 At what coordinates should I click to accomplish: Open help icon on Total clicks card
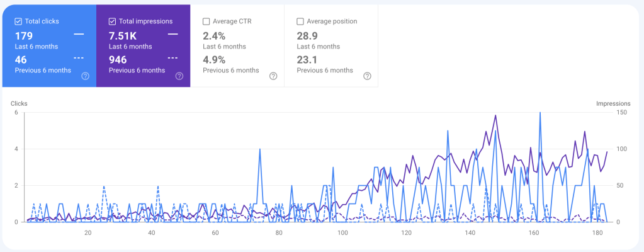[x=85, y=76]
